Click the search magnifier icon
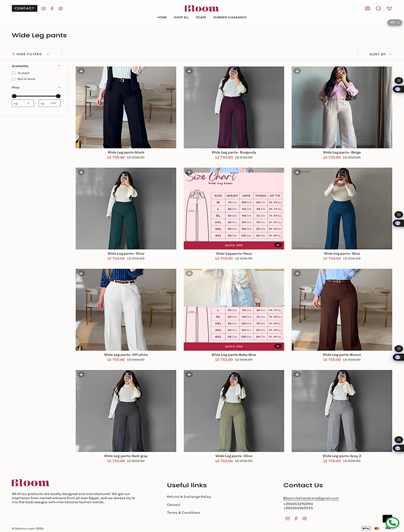This screenshot has width=404, height=532. 378,8
